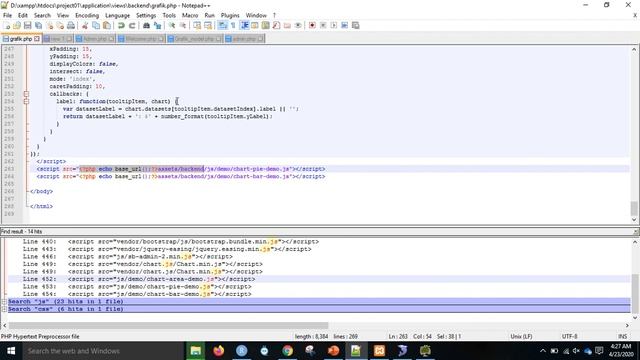The width and height of the screenshot is (640, 360).
Task: Show hidden system tray icons
Action: coord(542,351)
